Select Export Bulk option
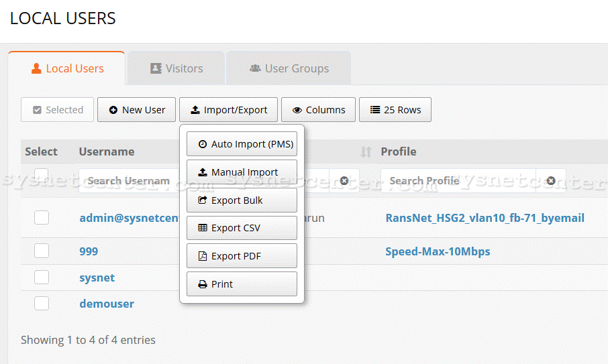 coord(242,200)
